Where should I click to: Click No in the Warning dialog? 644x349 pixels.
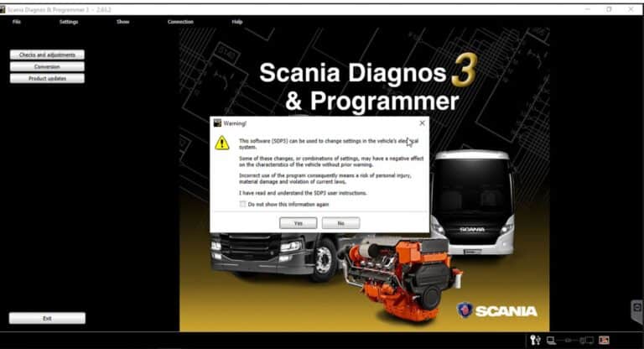tap(341, 223)
